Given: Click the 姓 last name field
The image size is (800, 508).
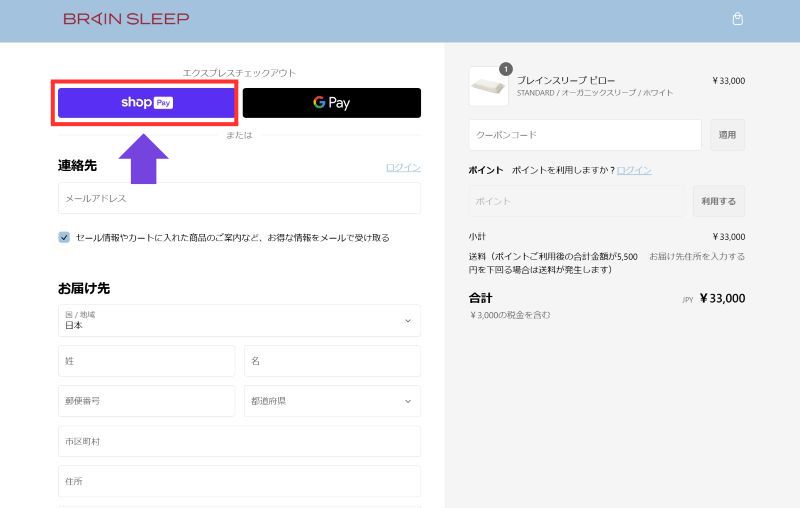Looking at the screenshot, I should click(146, 361).
